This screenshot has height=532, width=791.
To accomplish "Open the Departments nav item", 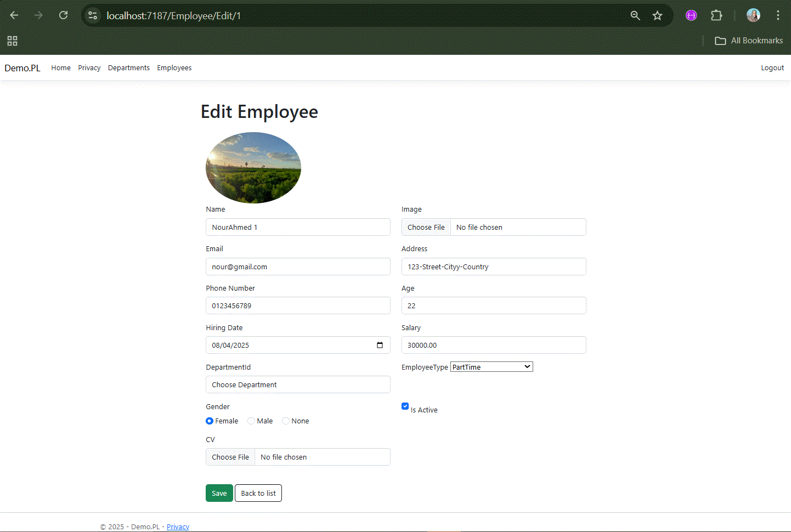I will coord(129,68).
